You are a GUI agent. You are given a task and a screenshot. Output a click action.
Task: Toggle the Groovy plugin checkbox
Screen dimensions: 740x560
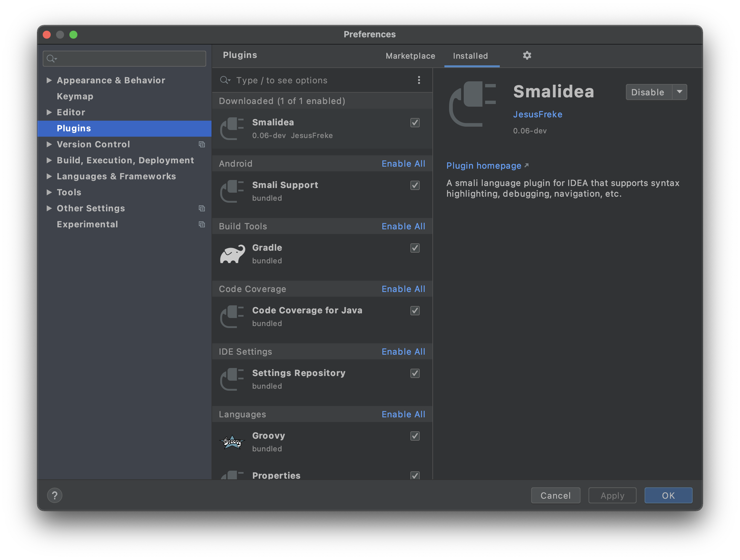[415, 436]
